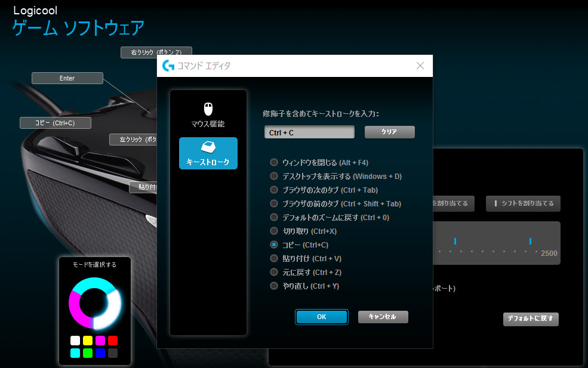Select デフォルトのズームに戻す (Ctrl + 0)

point(274,217)
